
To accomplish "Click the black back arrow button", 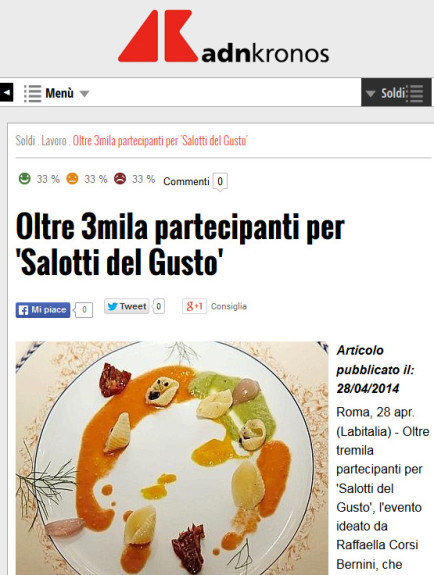I will [6, 92].
